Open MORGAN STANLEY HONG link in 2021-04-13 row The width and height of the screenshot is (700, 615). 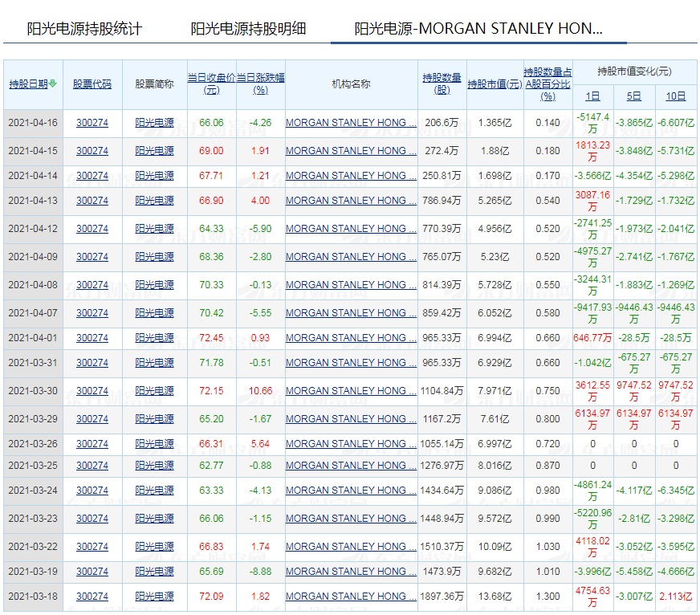(351, 201)
